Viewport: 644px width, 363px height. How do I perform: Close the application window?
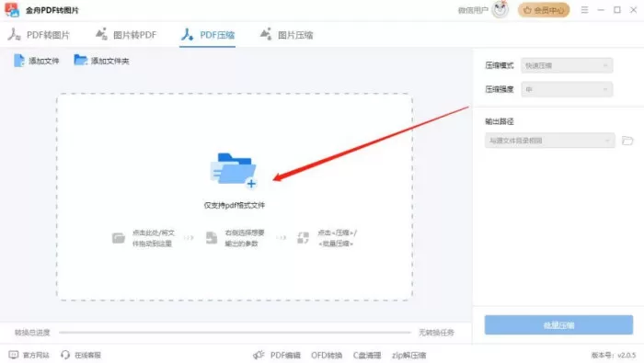tap(633, 10)
